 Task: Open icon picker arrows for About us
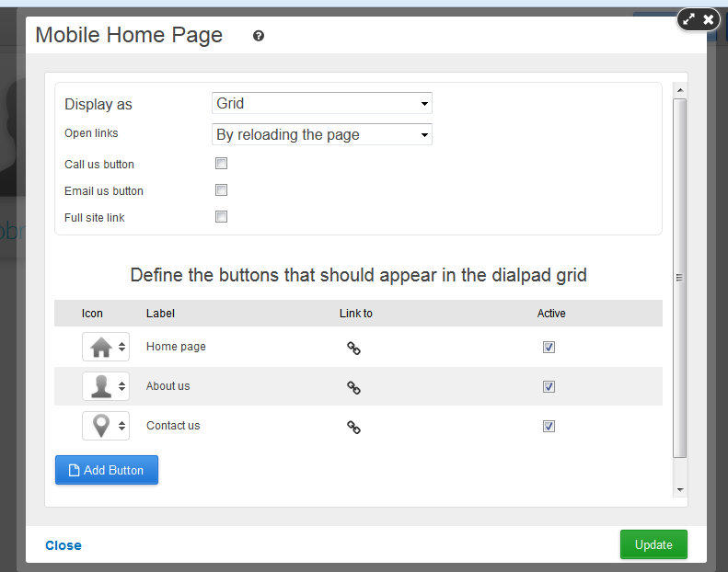click(121, 386)
